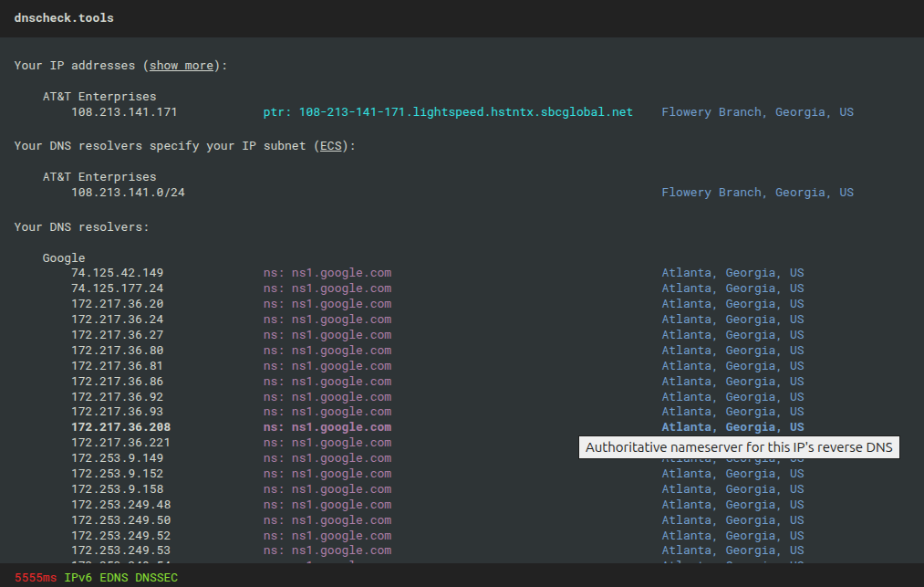The width and height of the screenshot is (924, 587).
Task: Select the subnet 108.213.141.0/24
Action: coord(128,193)
